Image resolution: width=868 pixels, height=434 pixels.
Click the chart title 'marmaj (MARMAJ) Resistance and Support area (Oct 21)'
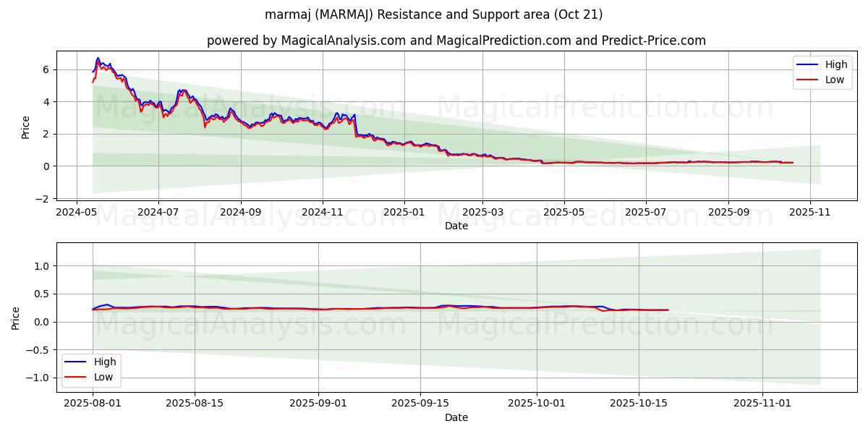pyautogui.click(x=434, y=14)
